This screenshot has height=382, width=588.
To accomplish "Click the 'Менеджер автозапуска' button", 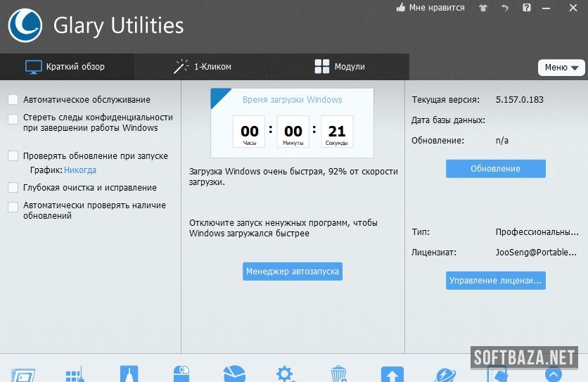I will (x=293, y=271).
